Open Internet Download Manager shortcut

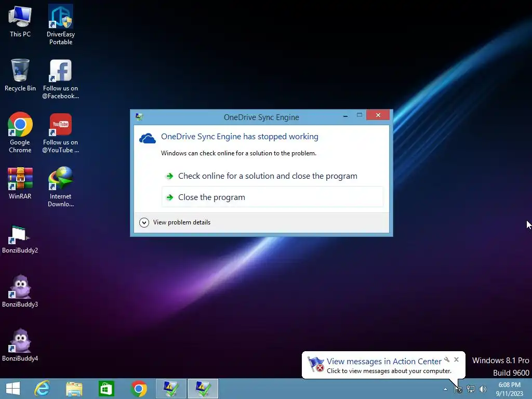[61, 187]
